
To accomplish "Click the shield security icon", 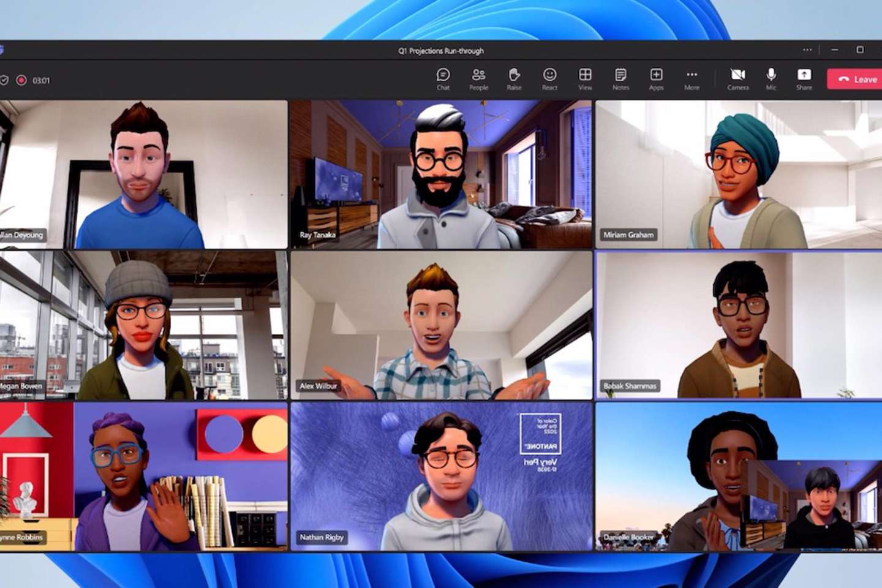I will tap(4, 80).
